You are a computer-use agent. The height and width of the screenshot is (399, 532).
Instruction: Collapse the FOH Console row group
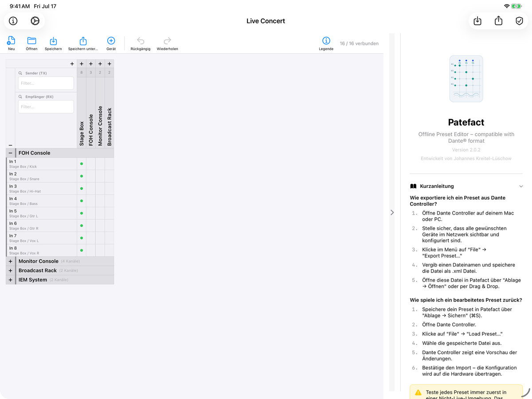pyautogui.click(x=11, y=153)
